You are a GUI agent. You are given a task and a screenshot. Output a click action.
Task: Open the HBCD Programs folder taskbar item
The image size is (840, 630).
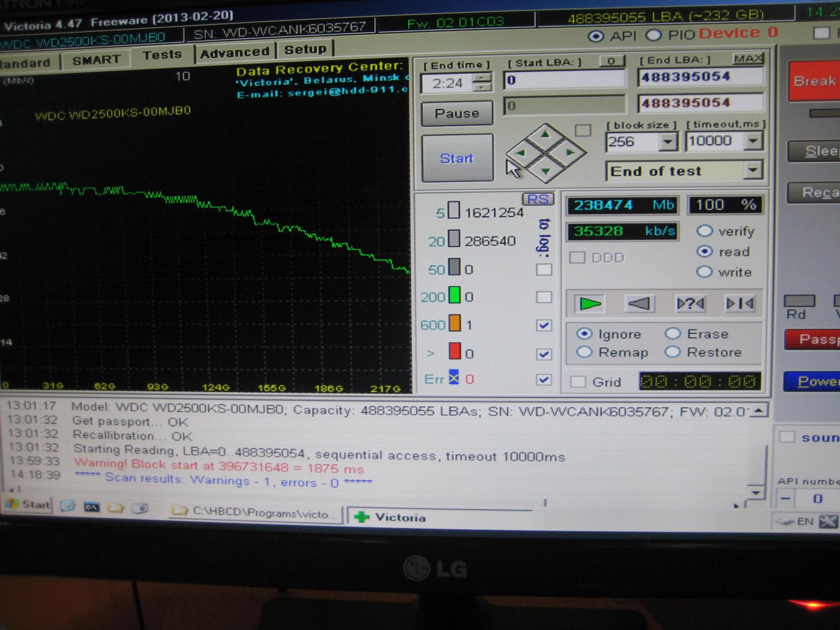tap(256, 513)
